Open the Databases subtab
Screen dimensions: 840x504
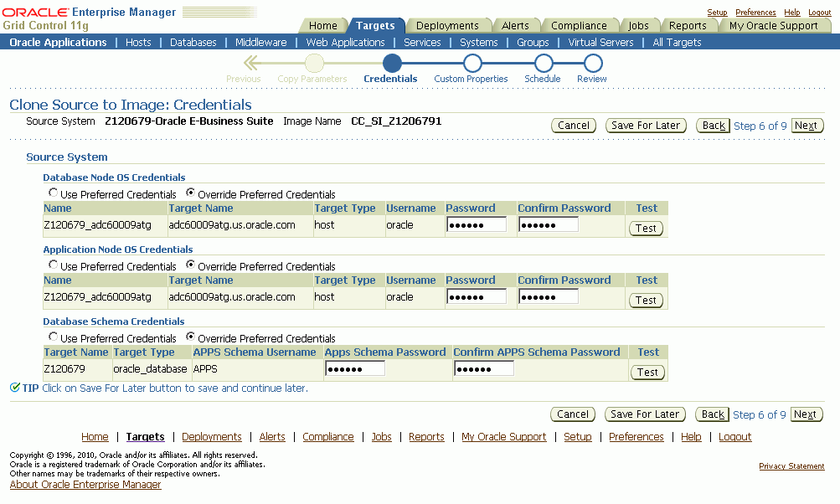tap(193, 43)
